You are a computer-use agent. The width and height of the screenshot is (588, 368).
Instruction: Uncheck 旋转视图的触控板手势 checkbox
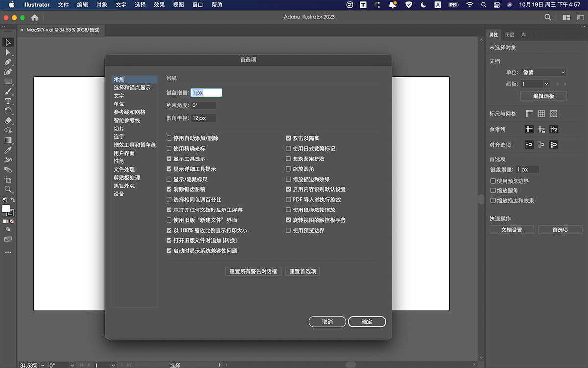click(289, 220)
